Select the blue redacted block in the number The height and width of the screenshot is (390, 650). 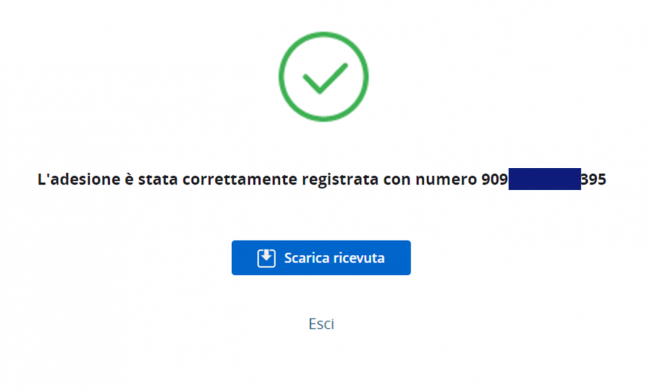545,179
